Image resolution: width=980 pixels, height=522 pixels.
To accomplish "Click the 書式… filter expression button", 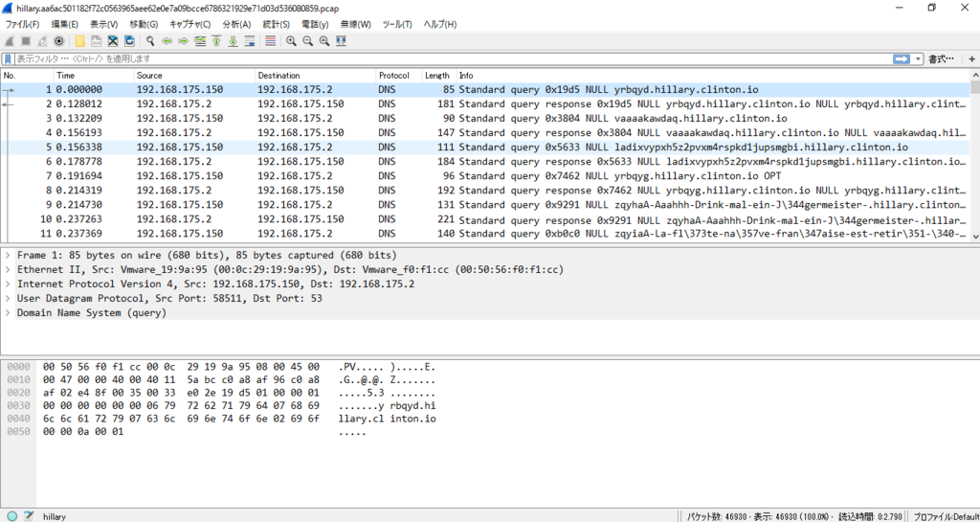I will click(942, 58).
